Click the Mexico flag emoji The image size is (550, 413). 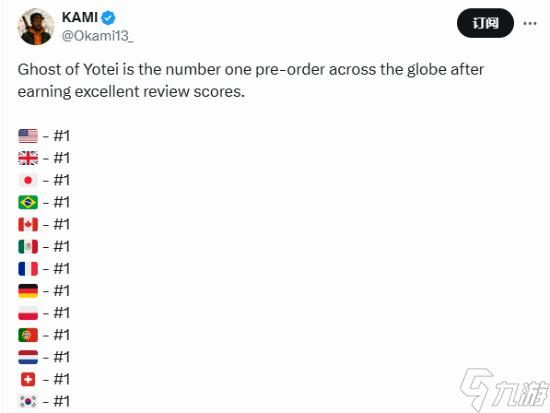pyautogui.click(x=28, y=247)
